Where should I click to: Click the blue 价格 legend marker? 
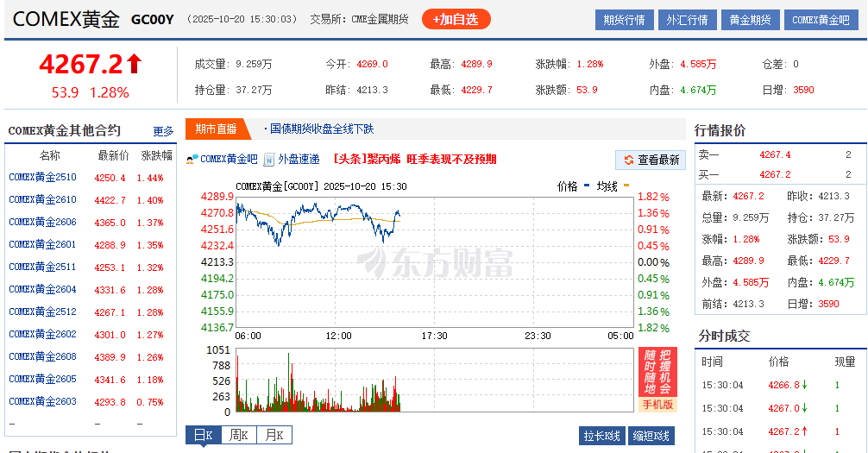[x=587, y=186]
